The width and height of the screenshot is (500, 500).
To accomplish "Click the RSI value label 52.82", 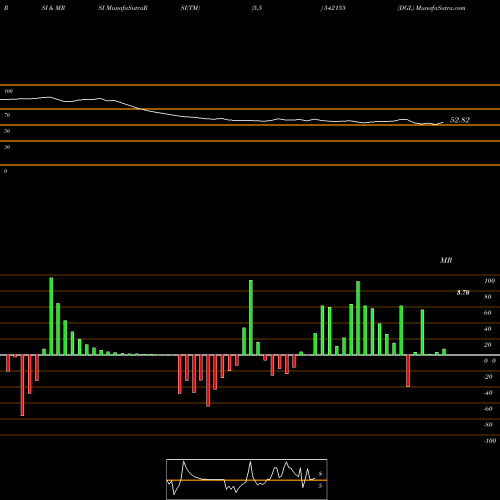I will (x=460, y=120).
